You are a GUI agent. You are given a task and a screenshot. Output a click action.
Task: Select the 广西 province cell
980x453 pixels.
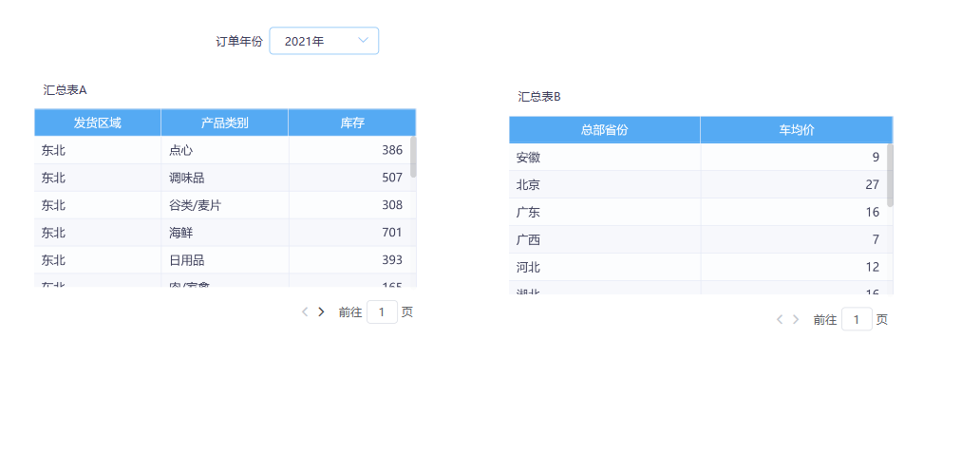coord(604,240)
